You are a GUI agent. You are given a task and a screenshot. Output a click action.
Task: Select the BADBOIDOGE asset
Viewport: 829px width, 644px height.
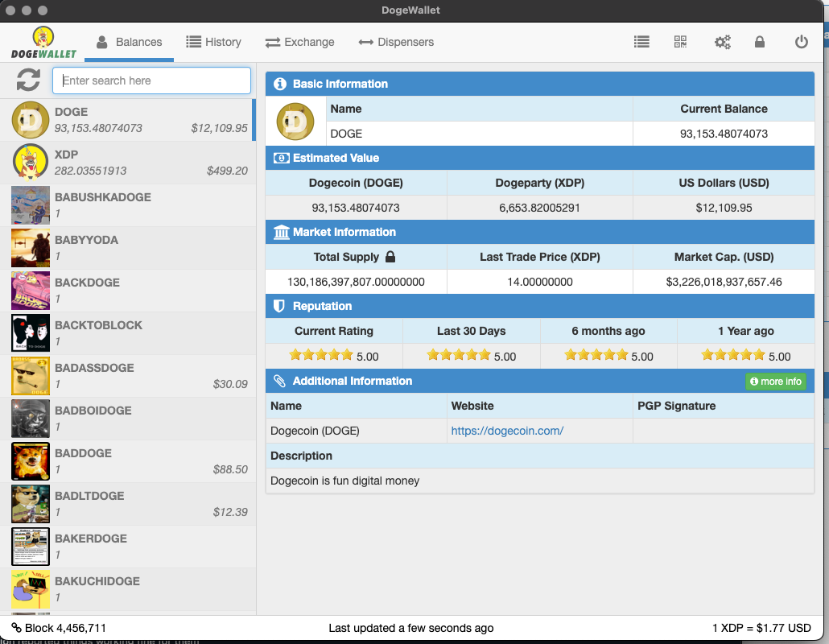point(128,419)
